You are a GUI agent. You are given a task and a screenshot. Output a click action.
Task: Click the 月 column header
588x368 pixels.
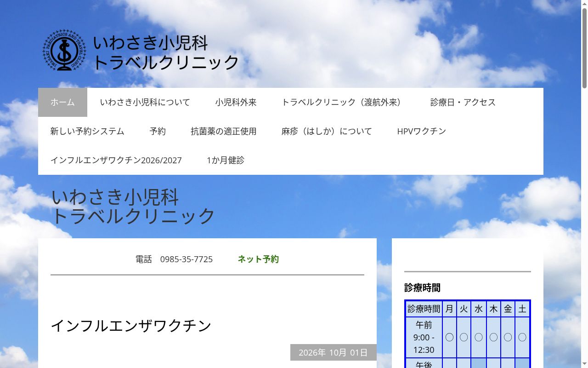click(449, 309)
